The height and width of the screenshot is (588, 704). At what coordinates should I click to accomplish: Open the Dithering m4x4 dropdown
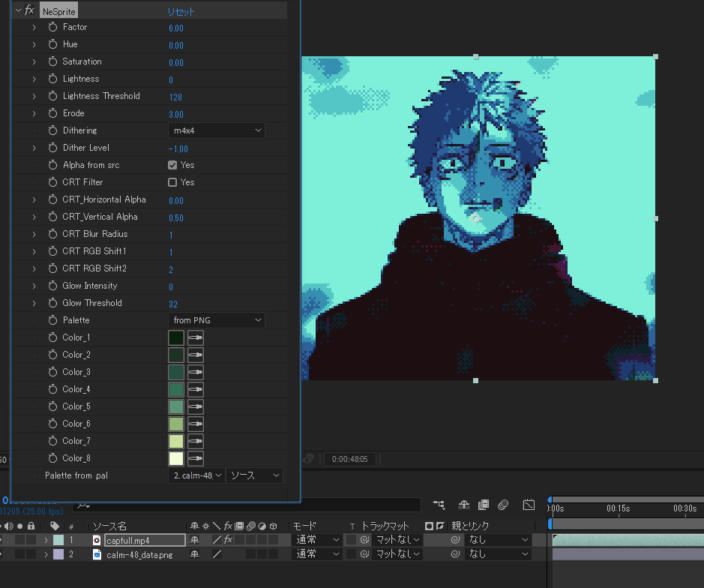217,130
